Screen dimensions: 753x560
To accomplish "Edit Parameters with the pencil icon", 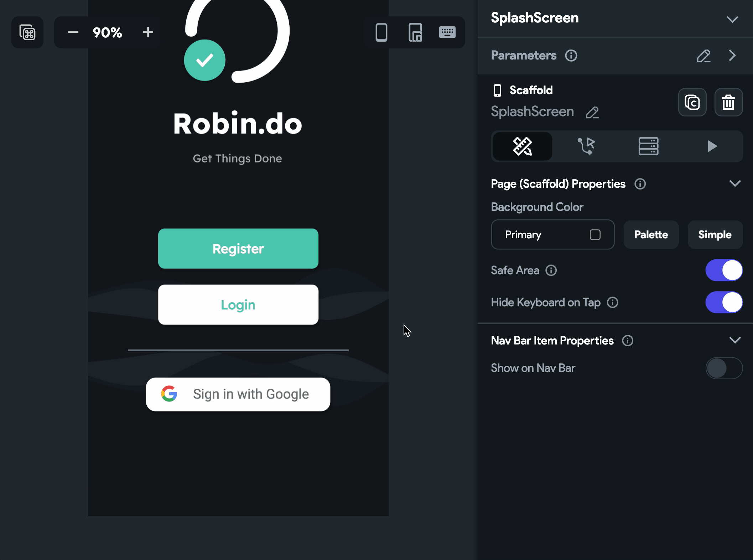I will pos(703,56).
